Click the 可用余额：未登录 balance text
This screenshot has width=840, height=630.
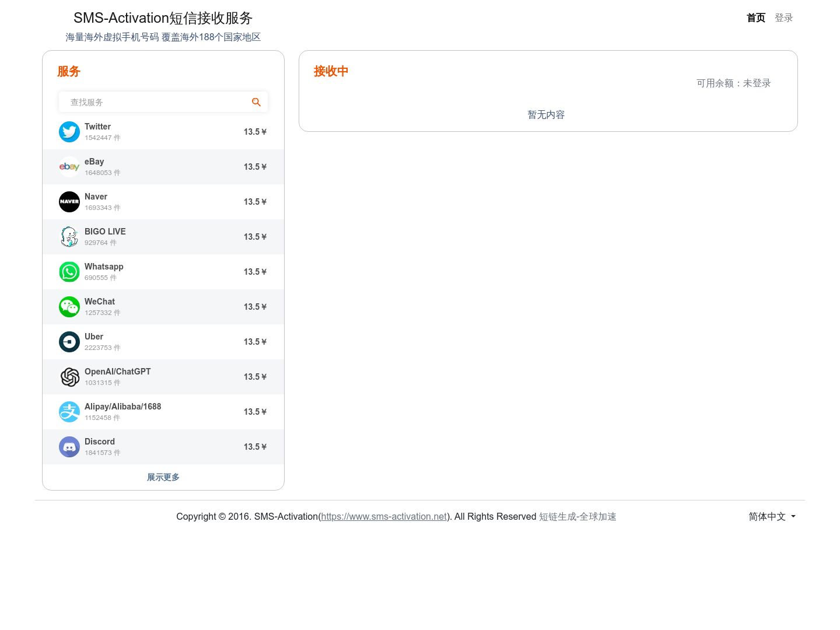click(x=734, y=83)
